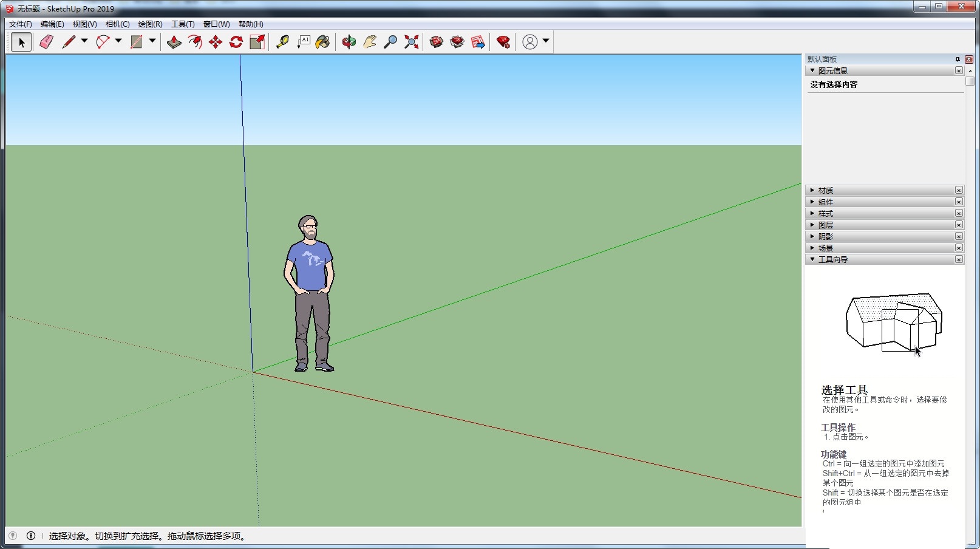The image size is (980, 549).
Task: Open the 窗口(W) menu
Action: pyautogui.click(x=216, y=24)
